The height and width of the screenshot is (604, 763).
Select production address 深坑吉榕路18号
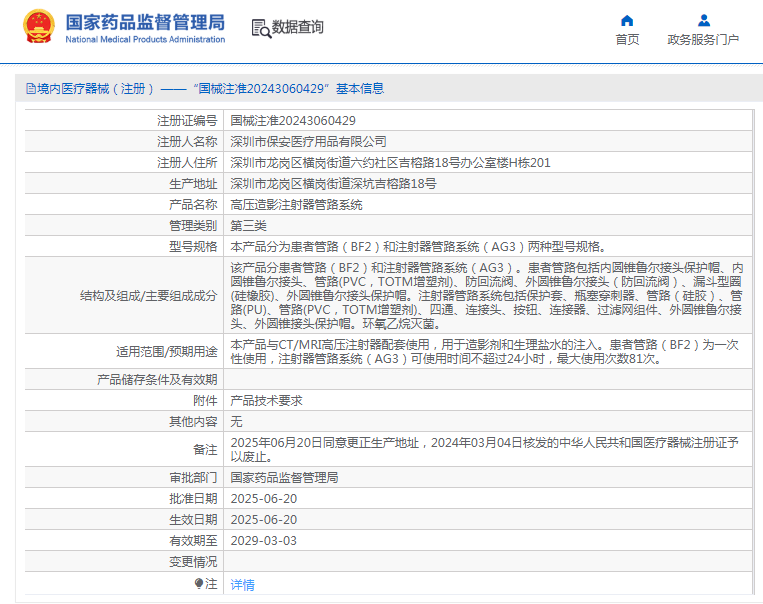pos(333,183)
